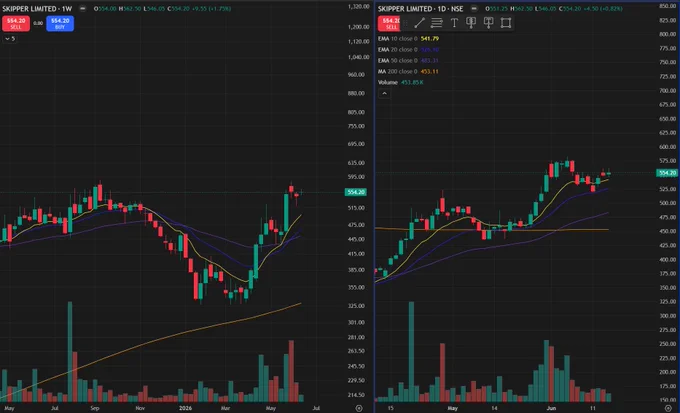Image resolution: width=680 pixels, height=413 pixels.
Task: Click the tallest volume bar on weekly chart
Action: click(70, 351)
